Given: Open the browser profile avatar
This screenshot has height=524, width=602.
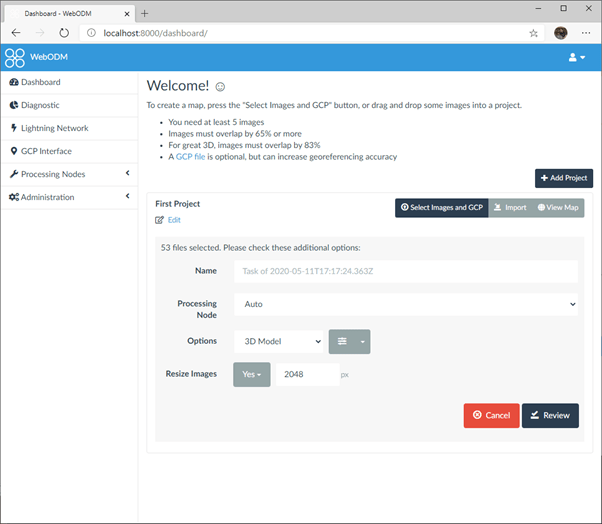Looking at the screenshot, I should coord(561,32).
